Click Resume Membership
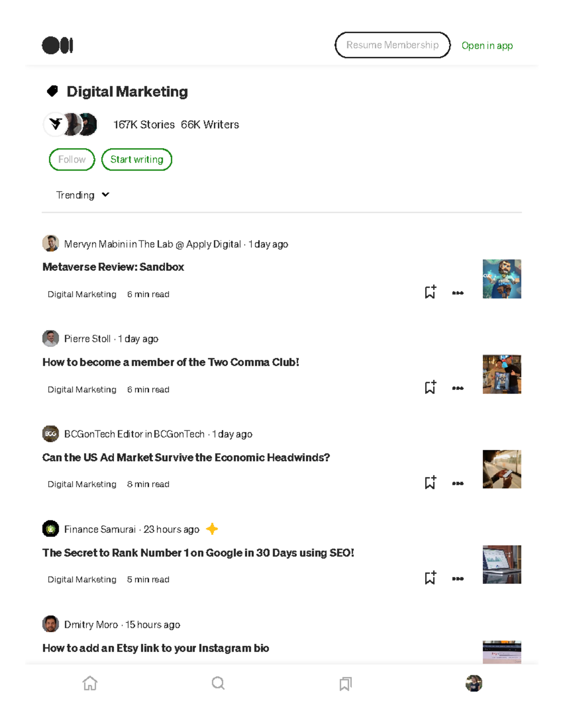The image size is (563, 728). 392,45
